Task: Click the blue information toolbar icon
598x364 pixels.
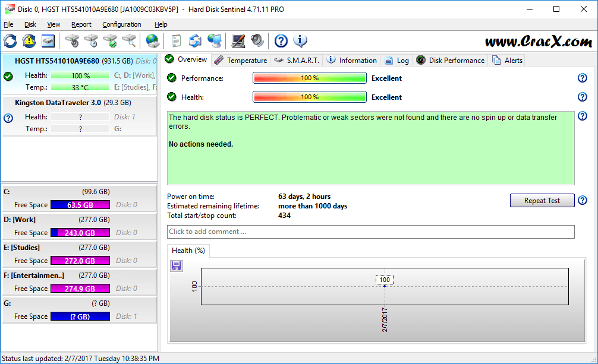Action: [300, 41]
